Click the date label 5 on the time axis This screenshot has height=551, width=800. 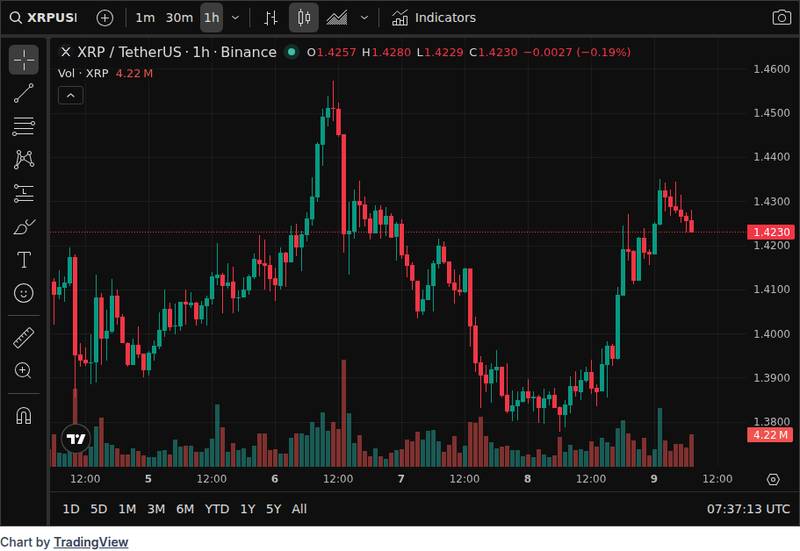pos(148,479)
